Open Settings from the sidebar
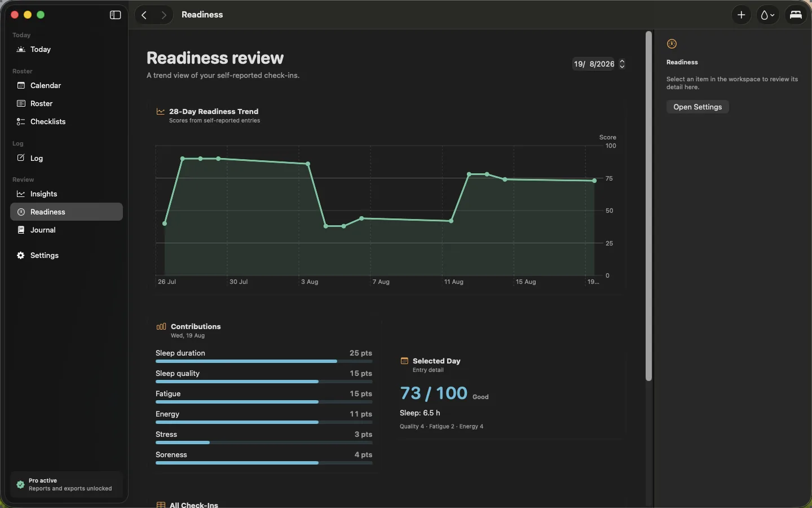This screenshot has width=812, height=508. pyautogui.click(x=67, y=256)
